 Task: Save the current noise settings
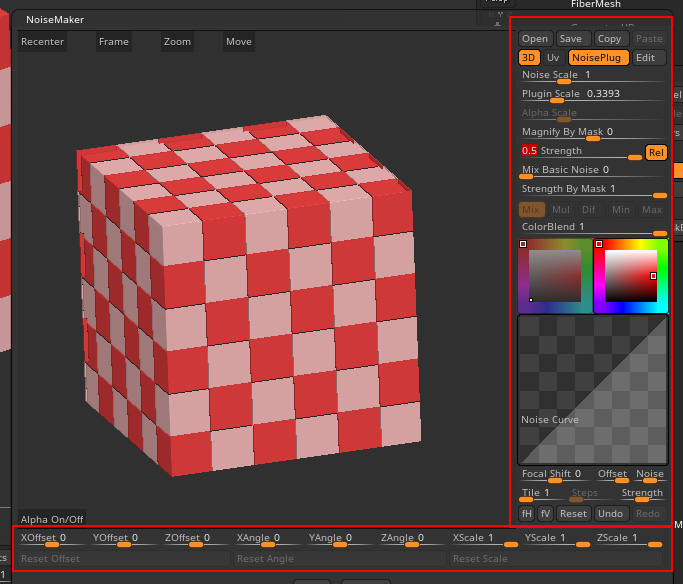[x=571, y=39]
